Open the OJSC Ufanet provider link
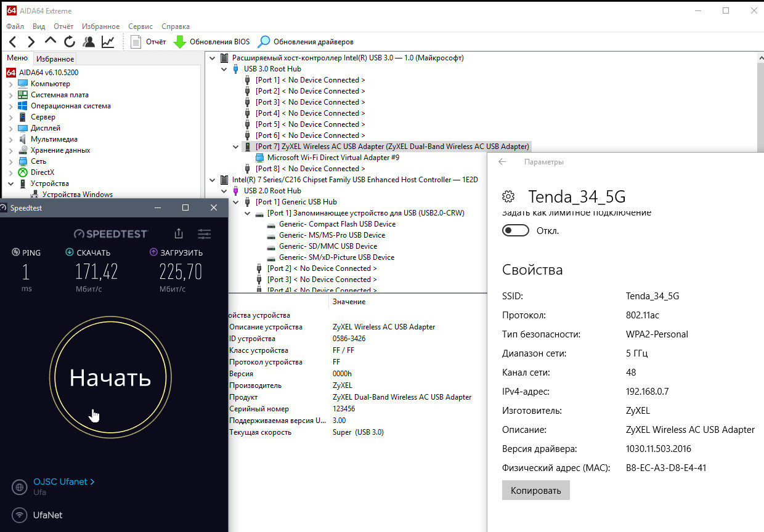The height and width of the screenshot is (532, 764). point(63,482)
